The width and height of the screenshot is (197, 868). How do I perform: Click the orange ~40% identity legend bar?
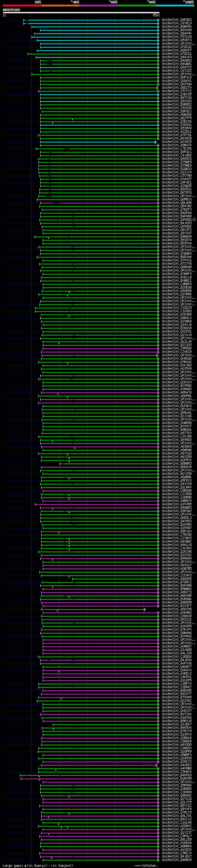coord(60,6)
